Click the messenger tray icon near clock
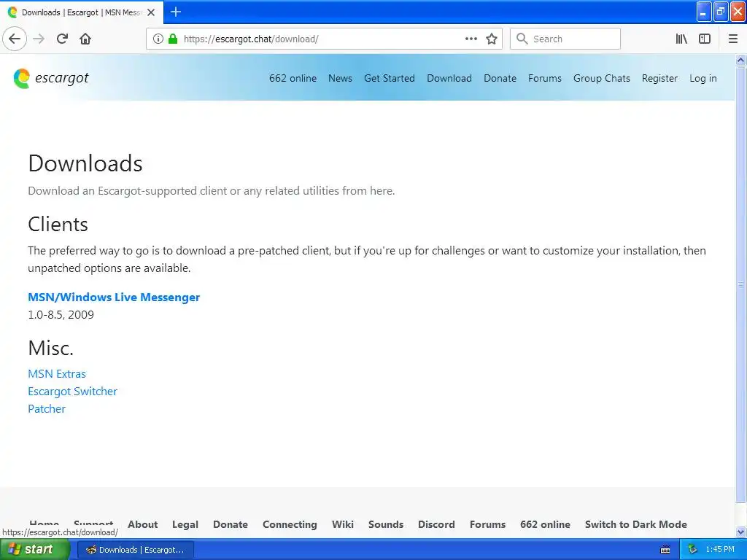Viewport: 747px width, 560px height. (692, 550)
